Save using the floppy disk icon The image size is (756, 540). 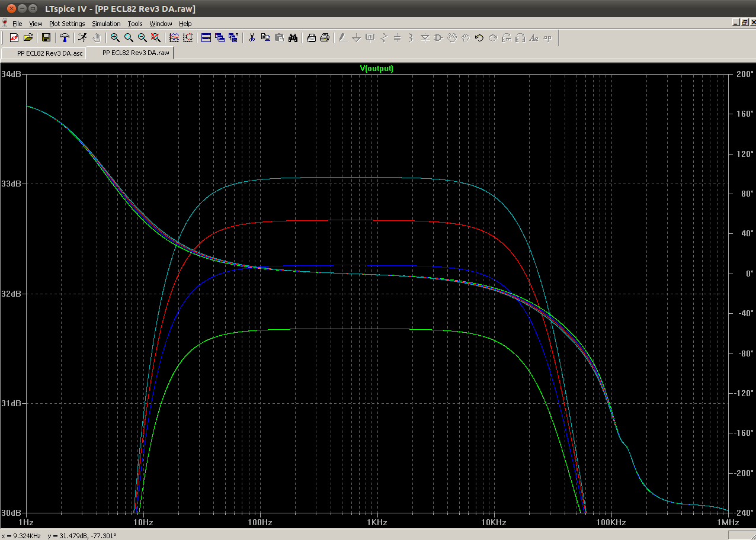tap(46, 38)
